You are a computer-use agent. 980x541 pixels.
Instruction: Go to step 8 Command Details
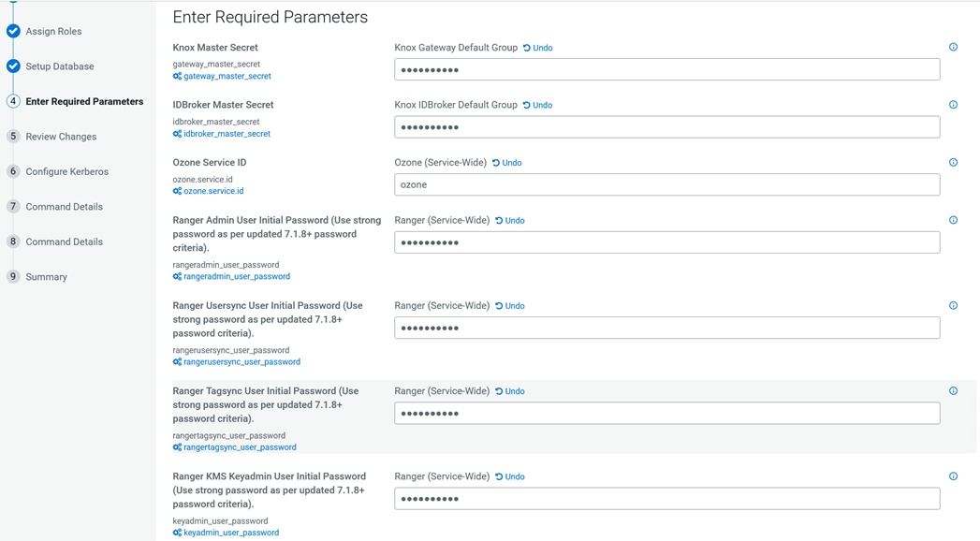(x=65, y=241)
